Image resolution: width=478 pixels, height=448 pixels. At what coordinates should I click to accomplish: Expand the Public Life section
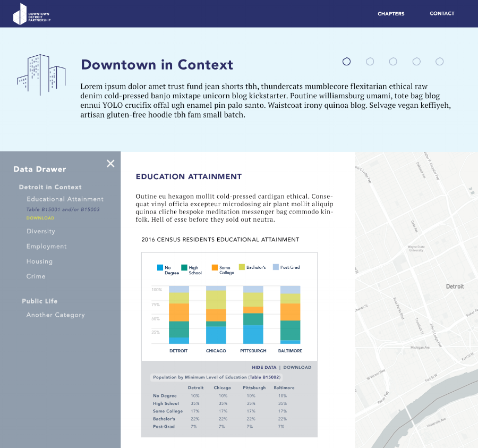[40, 301]
